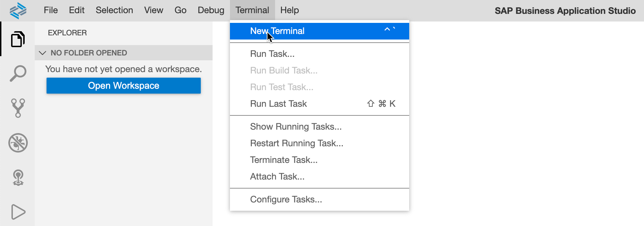This screenshot has height=226, width=644.
Task: Open the lightbulb pin icon in the sidebar
Action: tap(18, 177)
